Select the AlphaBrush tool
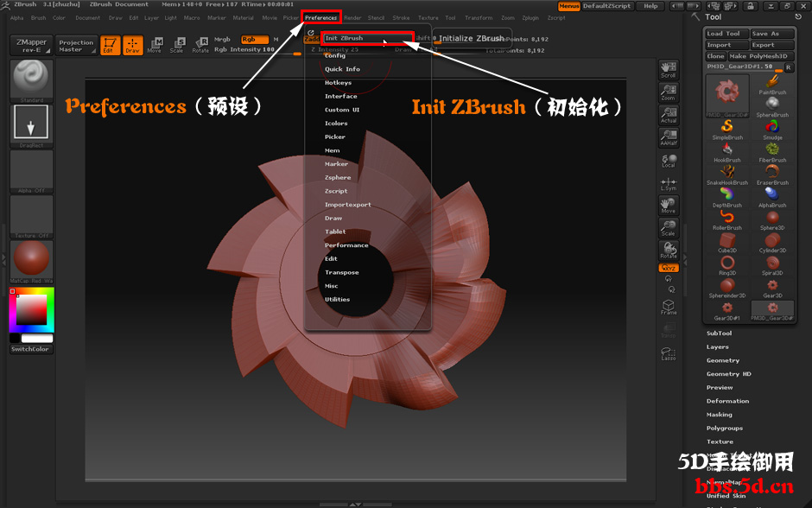This screenshot has width=812, height=508. [x=772, y=197]
